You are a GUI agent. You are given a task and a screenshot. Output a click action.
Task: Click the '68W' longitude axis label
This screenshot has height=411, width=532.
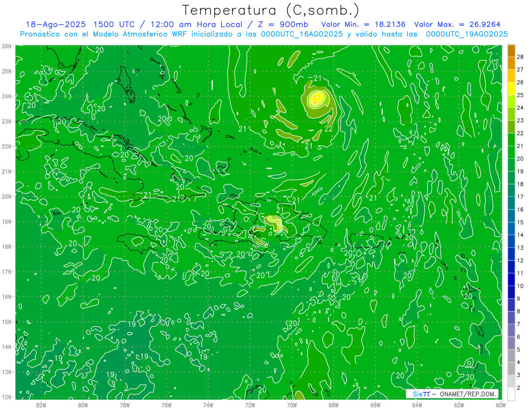pyautogui.click(x=333, y=405)
